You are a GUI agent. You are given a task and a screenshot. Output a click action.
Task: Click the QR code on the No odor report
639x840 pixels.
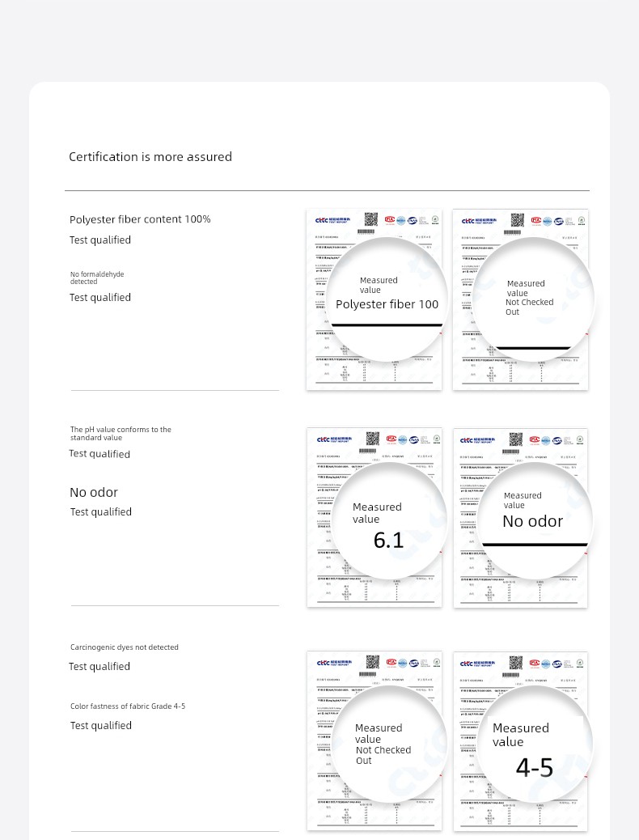tap(516, 439)
